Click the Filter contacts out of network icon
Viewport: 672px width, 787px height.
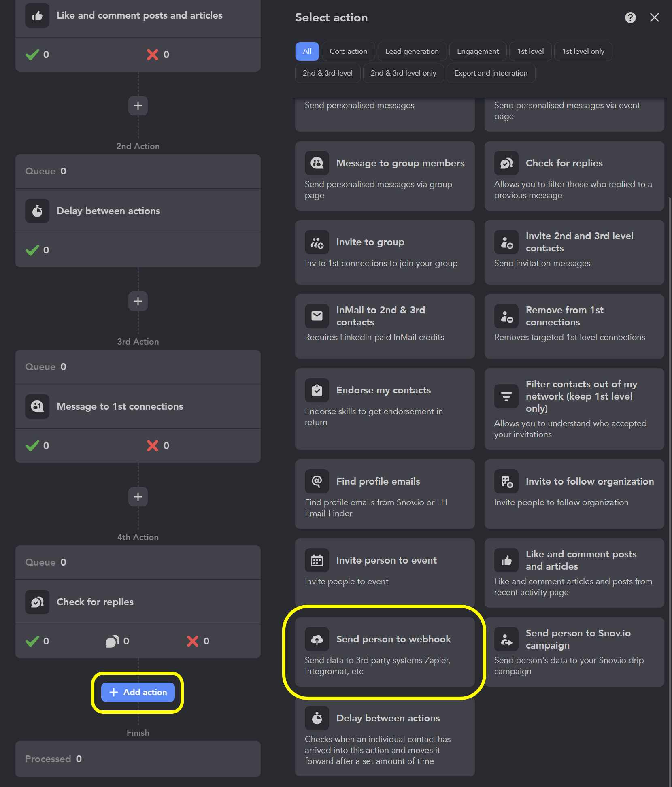(506, 396)
